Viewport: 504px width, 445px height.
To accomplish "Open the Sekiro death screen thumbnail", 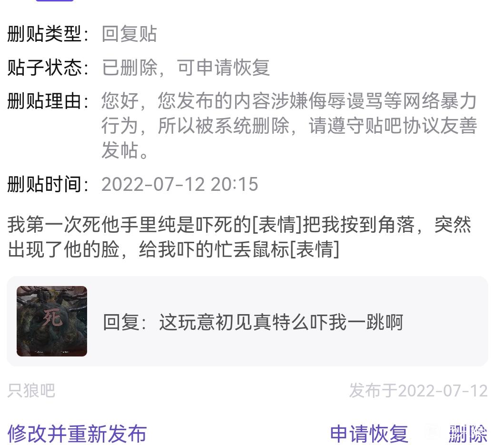I will pos(52,321).
